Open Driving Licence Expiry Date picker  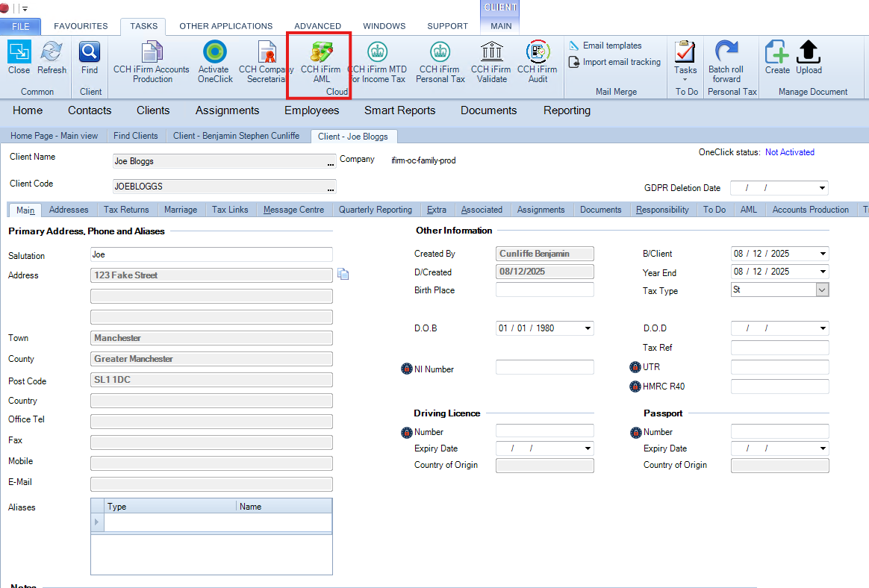click(588, 448)
